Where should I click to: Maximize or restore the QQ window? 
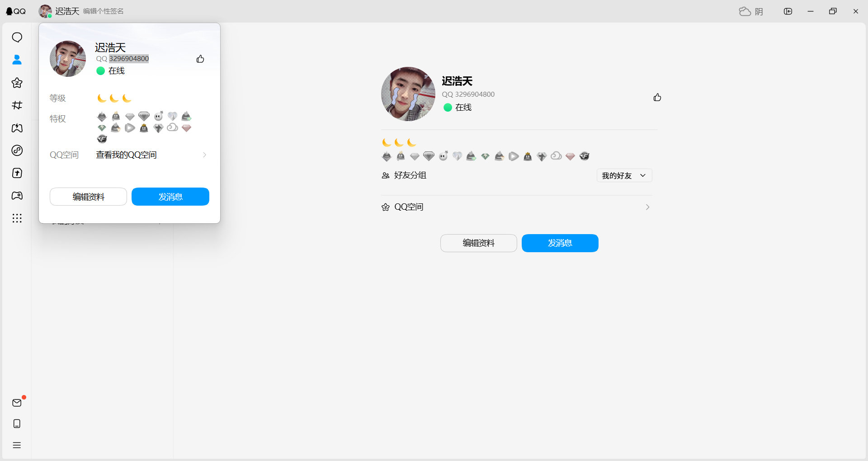pyautogui.click(x=833, y=11)
